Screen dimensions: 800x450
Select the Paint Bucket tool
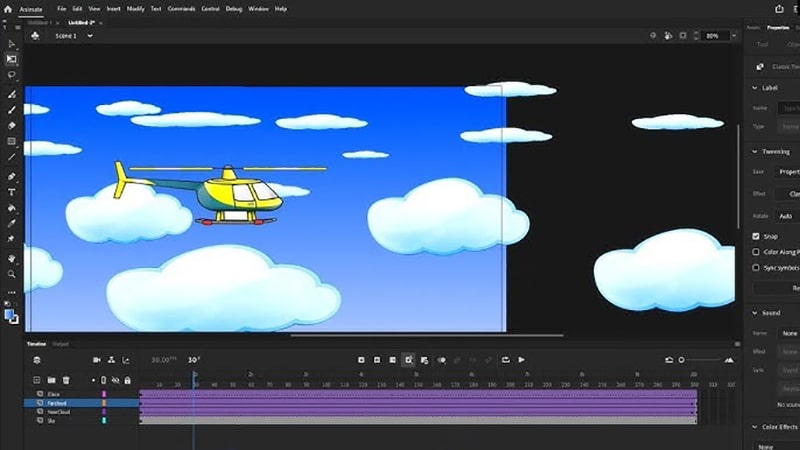pos(11,208)
